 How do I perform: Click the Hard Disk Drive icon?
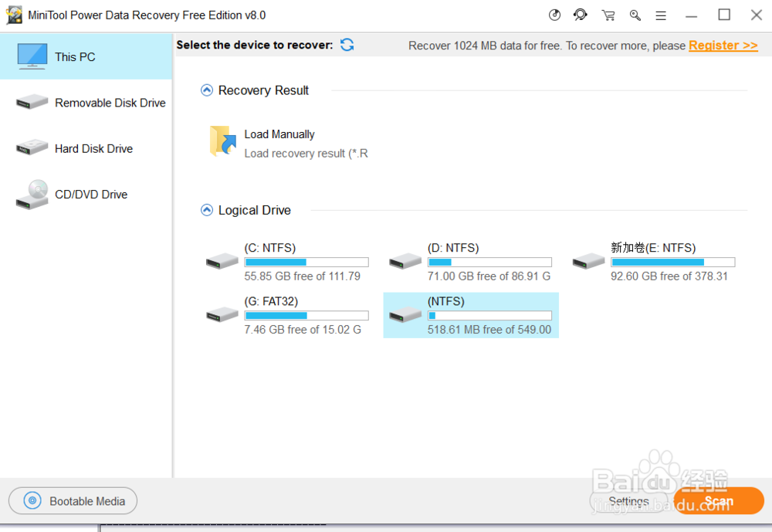coord(32,147)
